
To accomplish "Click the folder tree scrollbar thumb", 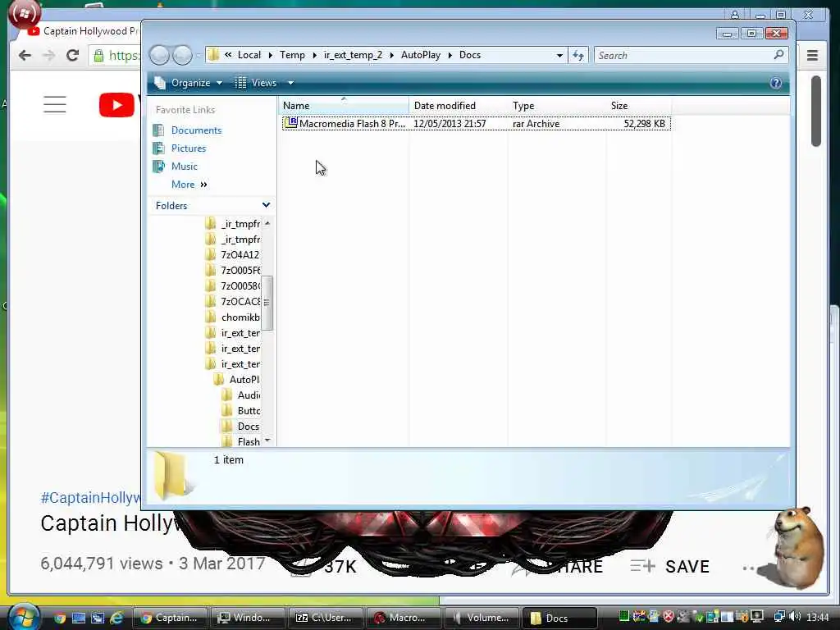I will pos(267,303).
